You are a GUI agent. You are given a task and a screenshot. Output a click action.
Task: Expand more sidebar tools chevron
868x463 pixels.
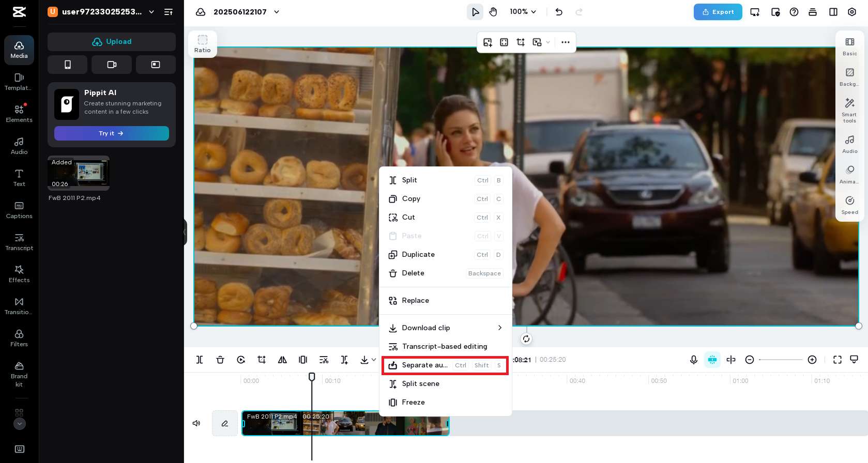[x=19, y=424]
